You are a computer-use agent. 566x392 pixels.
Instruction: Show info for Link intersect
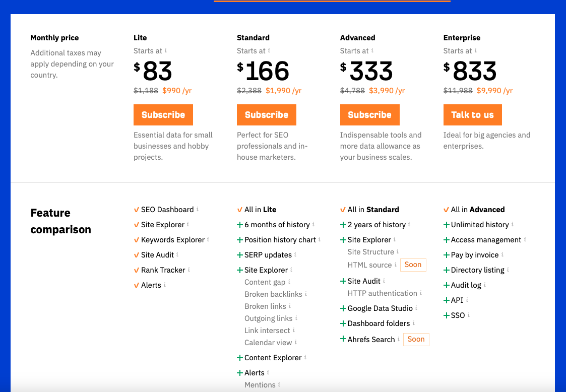point(294,330)
